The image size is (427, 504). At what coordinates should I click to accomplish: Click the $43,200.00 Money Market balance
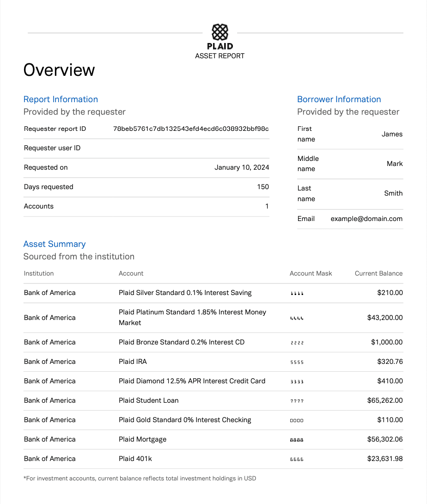tap(385, 318)
